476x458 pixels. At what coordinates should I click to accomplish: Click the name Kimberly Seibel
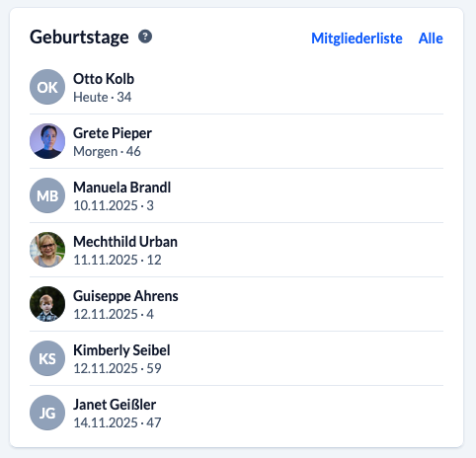tap(121, 350)
